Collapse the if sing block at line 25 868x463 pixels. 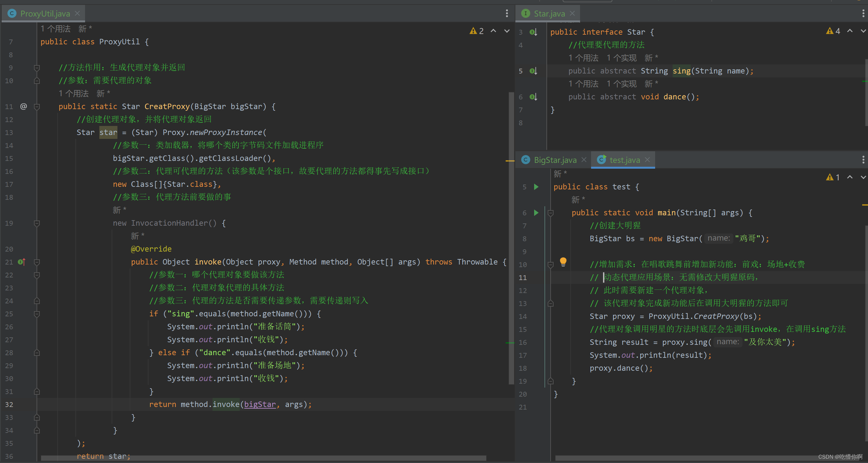37,314
